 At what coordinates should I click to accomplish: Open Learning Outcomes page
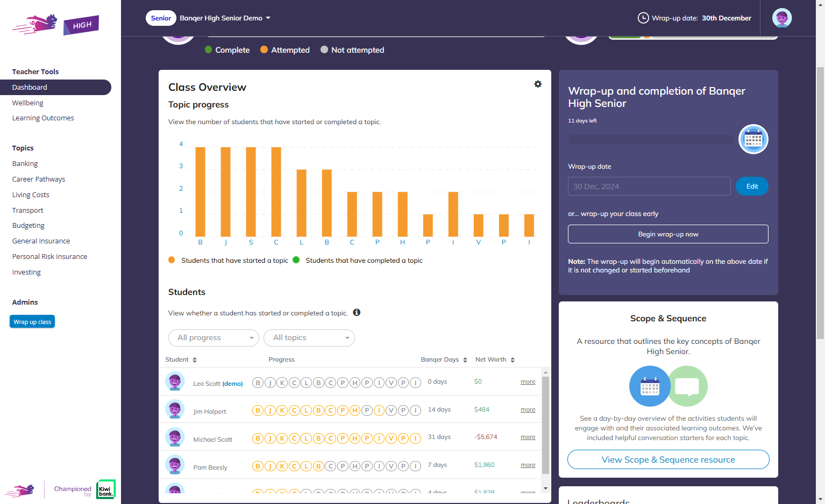[43, 118]
